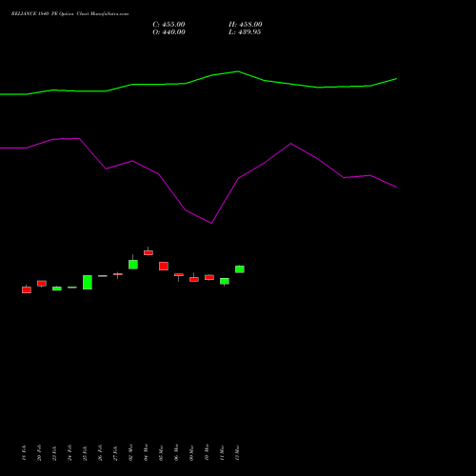Click the open value O: 440.00
Screen dimensions: 476x476
tap(169, 32)
